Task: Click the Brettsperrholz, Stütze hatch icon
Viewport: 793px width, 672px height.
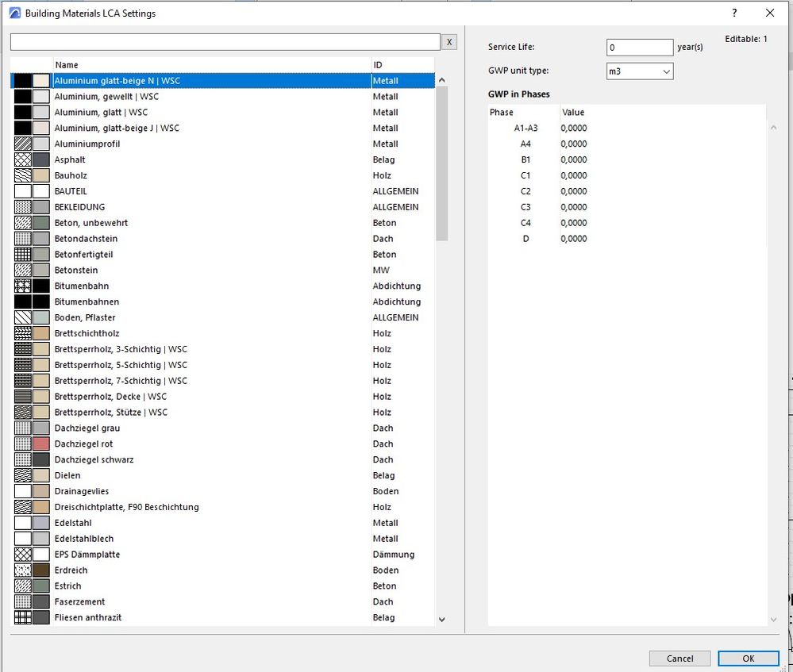Action: click(23, 413)
